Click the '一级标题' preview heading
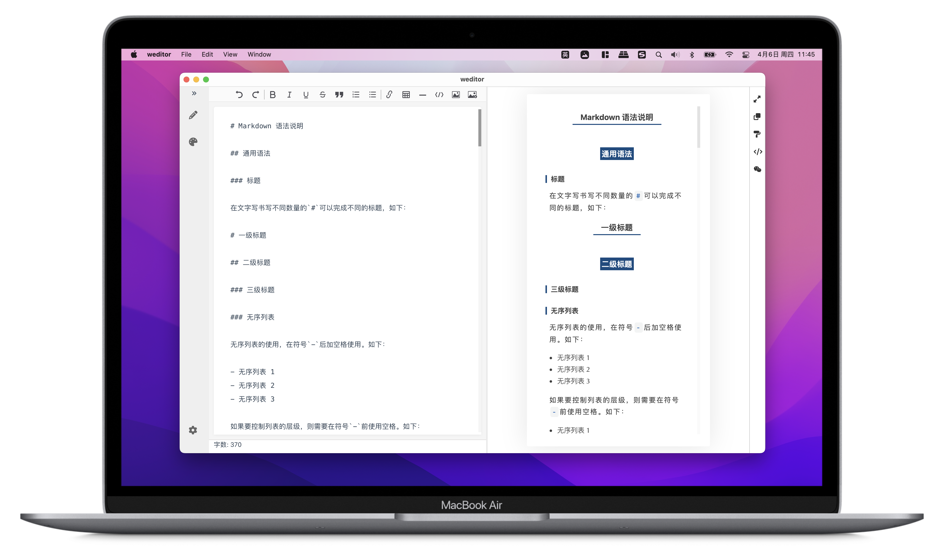This screenshot has height=560, width=945. [x=617, y=228]
